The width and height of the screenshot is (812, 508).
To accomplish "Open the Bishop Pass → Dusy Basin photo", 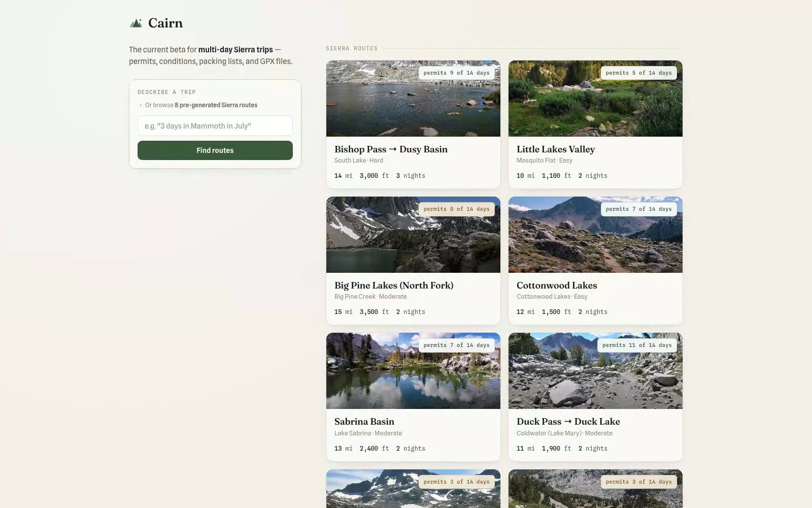I will [x=413, y=99].
